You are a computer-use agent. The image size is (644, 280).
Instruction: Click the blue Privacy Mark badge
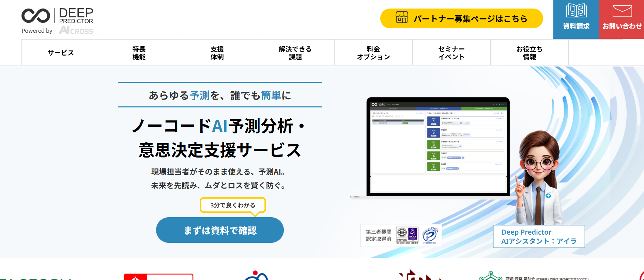point(430,235)
